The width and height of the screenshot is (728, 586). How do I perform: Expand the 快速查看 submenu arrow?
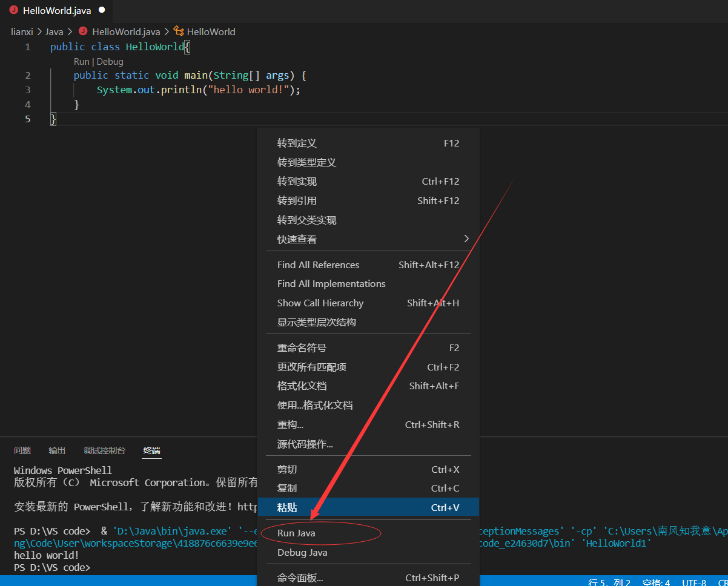pos(466,239)
